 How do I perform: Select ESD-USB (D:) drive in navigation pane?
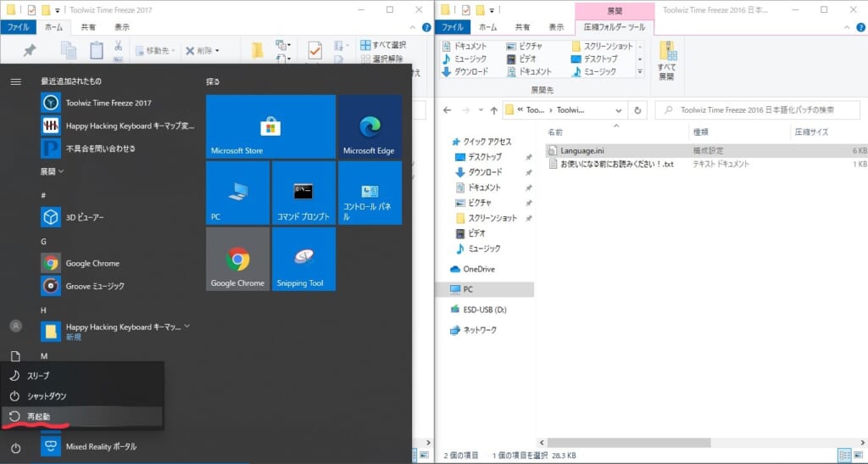tap(478, 310)
